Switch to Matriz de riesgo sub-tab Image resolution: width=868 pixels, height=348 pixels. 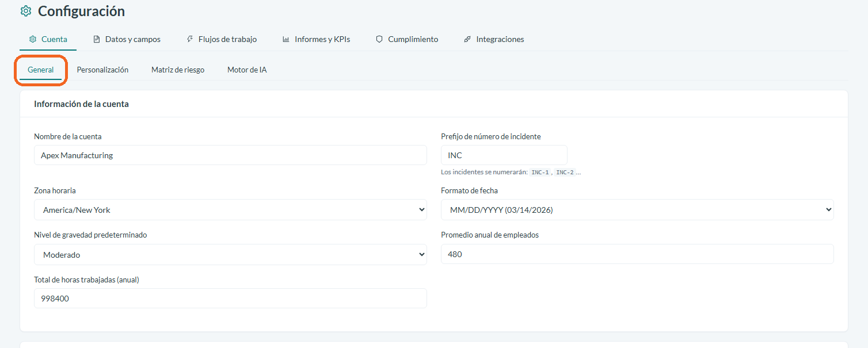178,70
